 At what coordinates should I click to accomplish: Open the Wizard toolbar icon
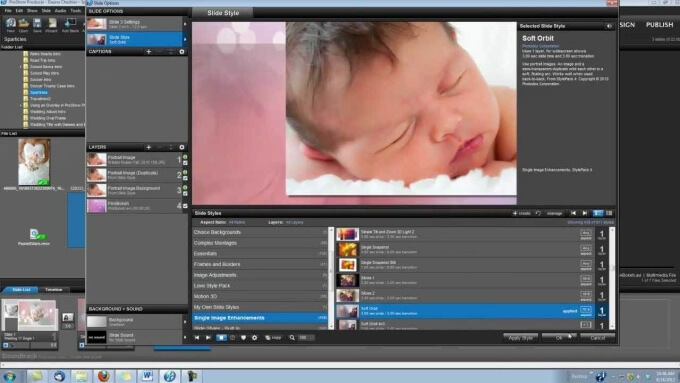point(52,25)
